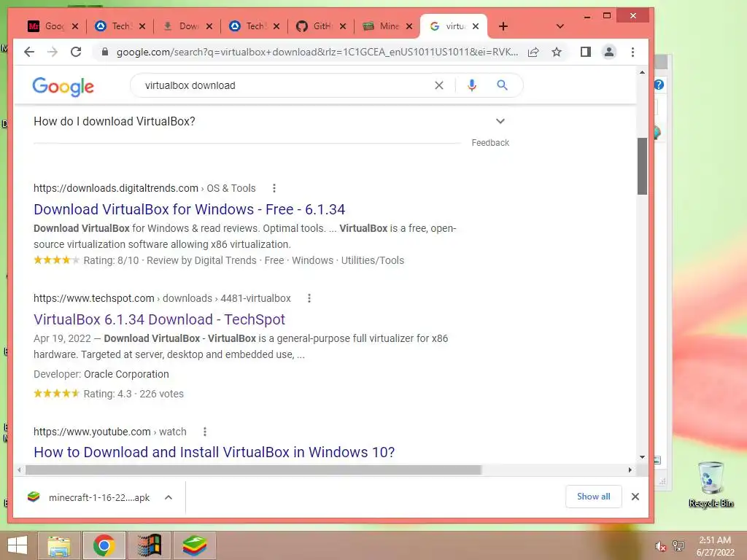Image resolution: width=747 pixels, height=560 pixels.
Task: Expand "How do I download VirtualBox?" question
Action: tap(270, 122)
